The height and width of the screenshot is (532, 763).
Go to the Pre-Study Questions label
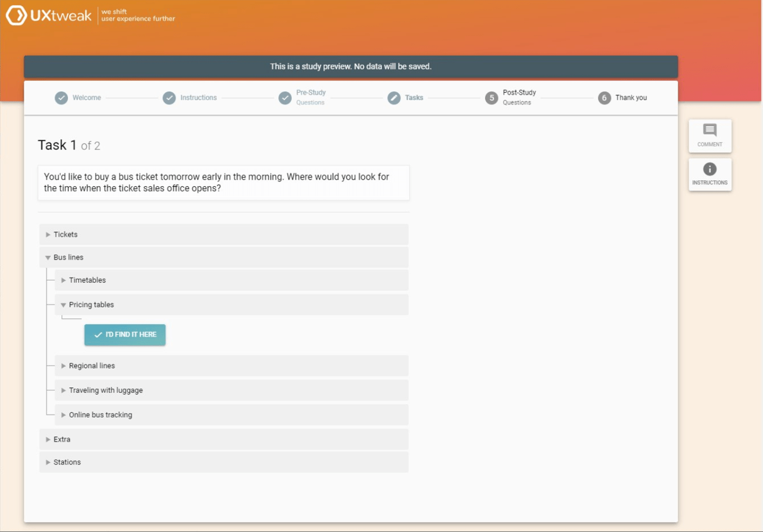(x=311, y=97)
